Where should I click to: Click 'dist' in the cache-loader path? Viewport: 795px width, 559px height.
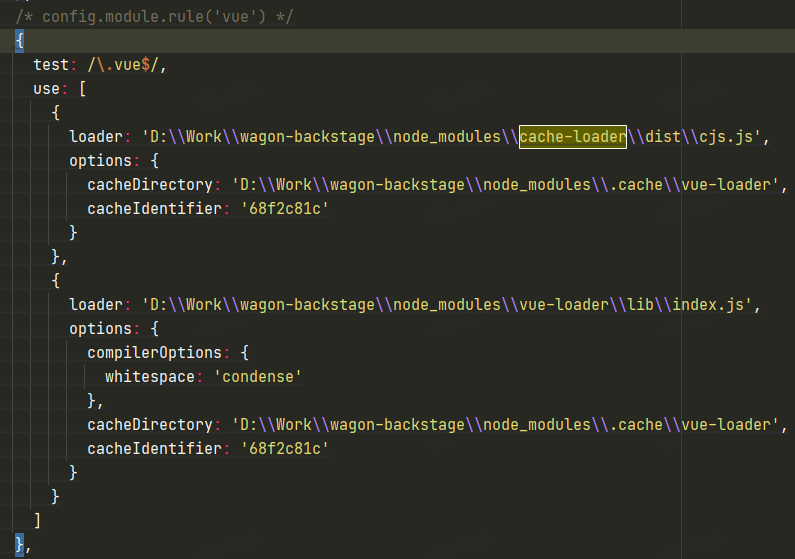point(663,137)
